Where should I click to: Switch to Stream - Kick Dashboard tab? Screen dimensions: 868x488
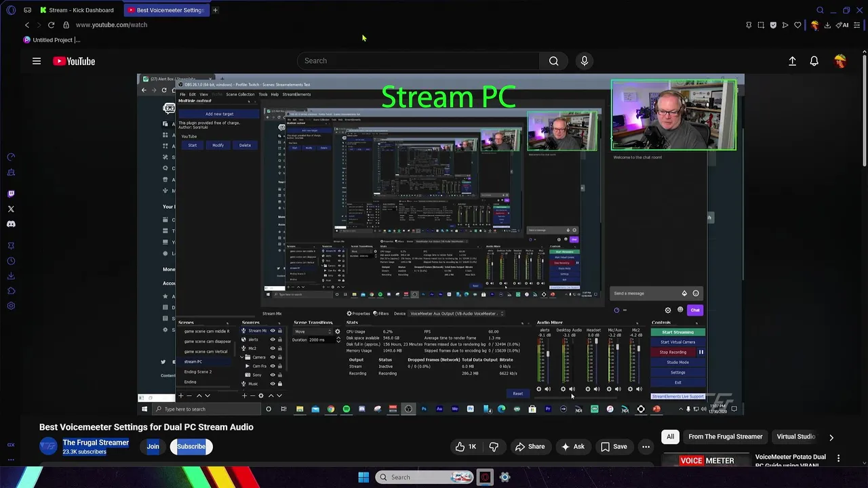click(x=78, y=10)
